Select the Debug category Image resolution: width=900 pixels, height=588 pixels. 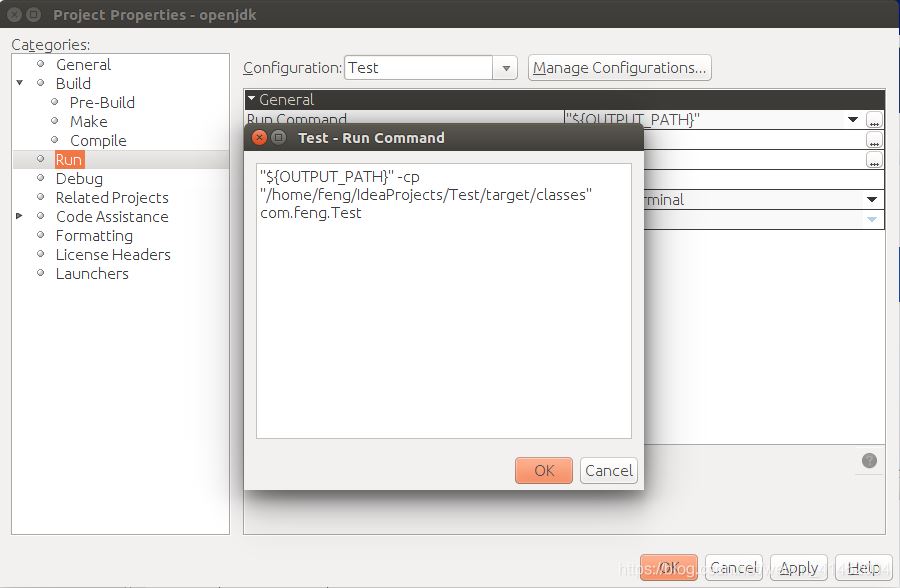pos(79,179)
